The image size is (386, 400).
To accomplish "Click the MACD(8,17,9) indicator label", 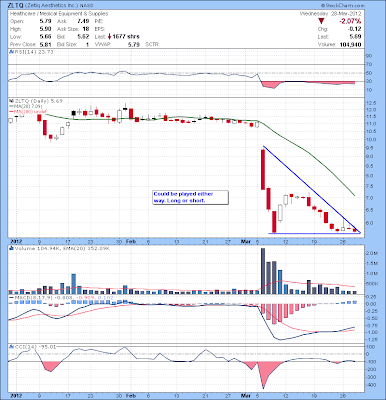I will coord(61,297).
